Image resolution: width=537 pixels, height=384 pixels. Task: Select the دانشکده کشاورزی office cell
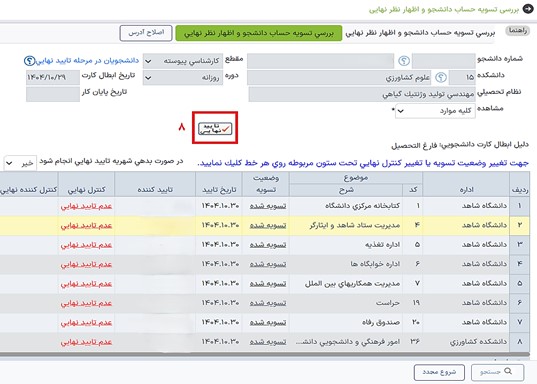[466, 342]
